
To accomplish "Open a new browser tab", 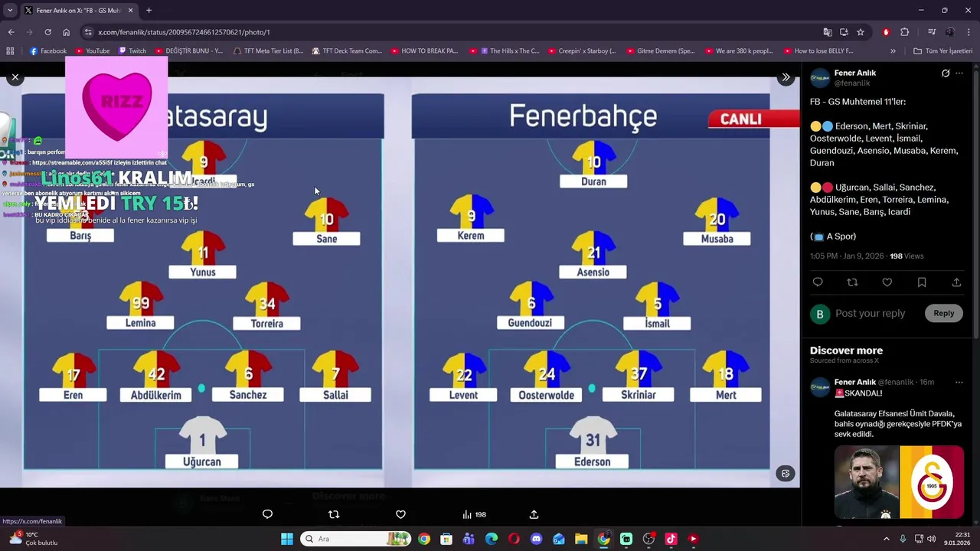I will click(149, 10).
